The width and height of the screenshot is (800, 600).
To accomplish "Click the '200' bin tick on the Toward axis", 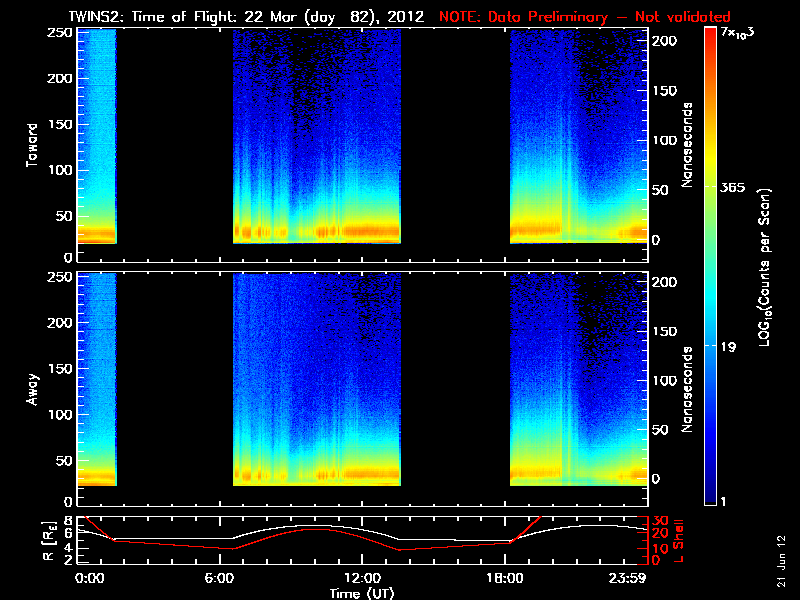I will 60,79.
